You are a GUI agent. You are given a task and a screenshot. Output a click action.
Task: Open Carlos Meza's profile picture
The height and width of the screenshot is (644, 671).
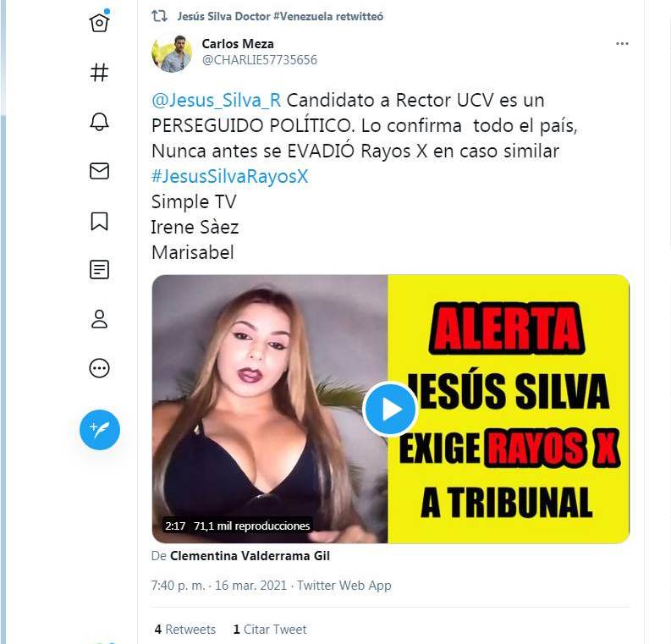click(x=172, y=53)
